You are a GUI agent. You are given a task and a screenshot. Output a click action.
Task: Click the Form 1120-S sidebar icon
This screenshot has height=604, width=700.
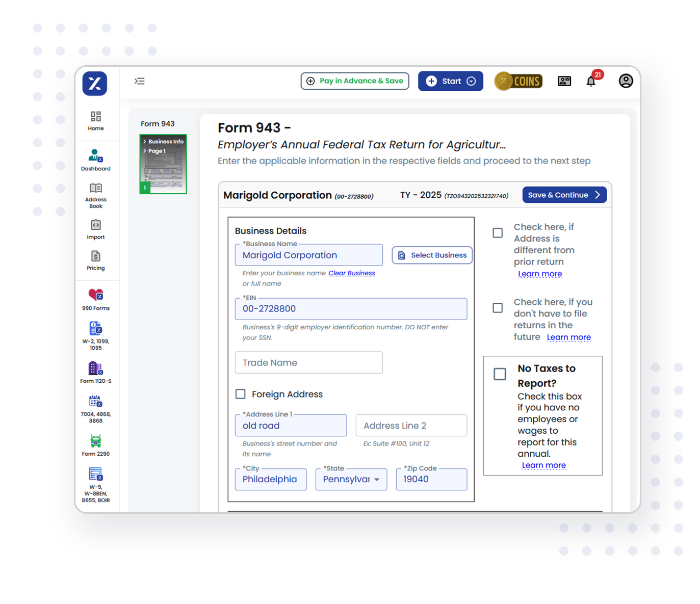tap(95, 369)
